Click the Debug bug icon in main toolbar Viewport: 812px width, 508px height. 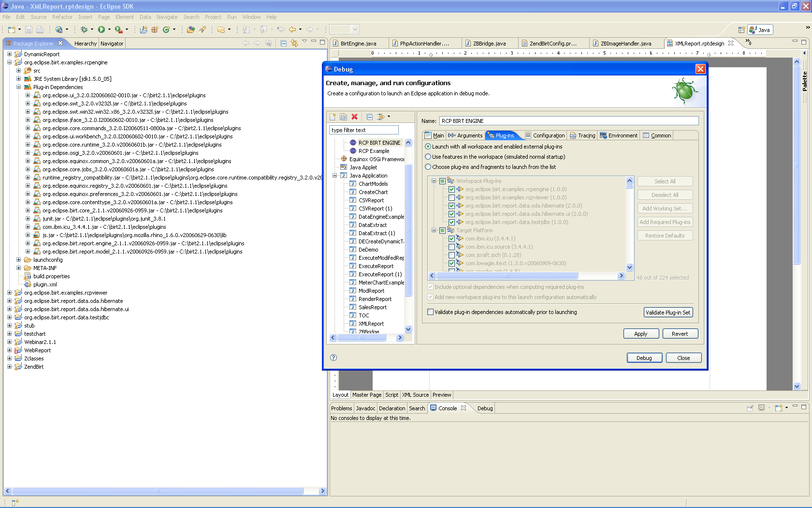point(84,30)
